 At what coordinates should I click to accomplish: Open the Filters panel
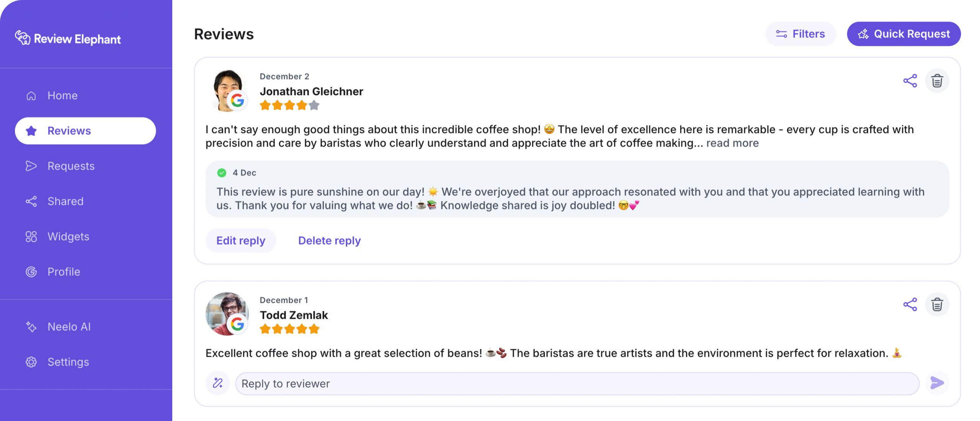click(800, 34)
